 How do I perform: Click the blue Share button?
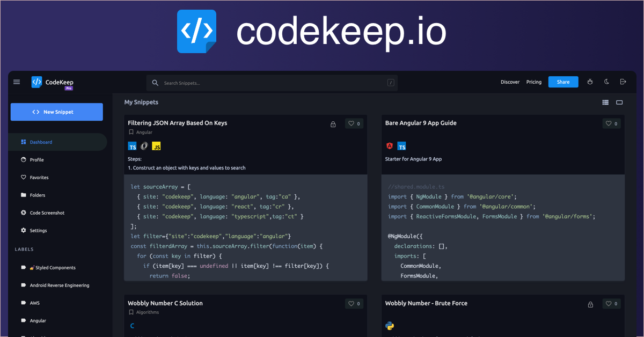(x=563, y=82)
